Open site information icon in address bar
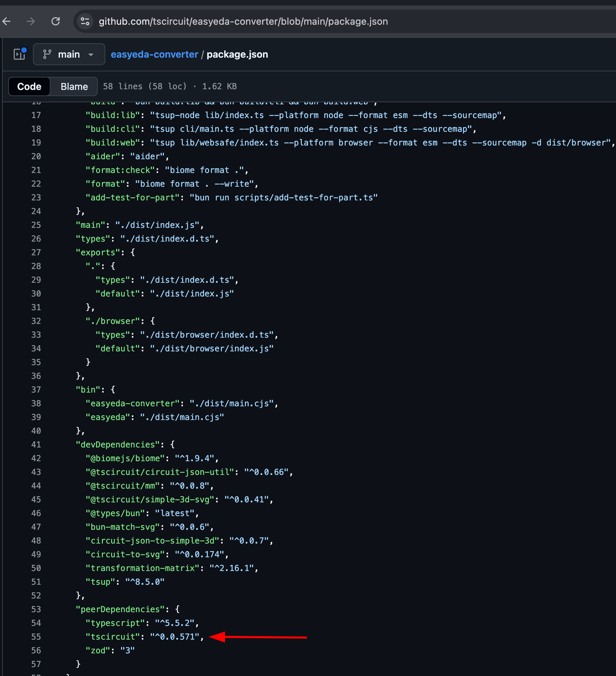 (85, 21)
